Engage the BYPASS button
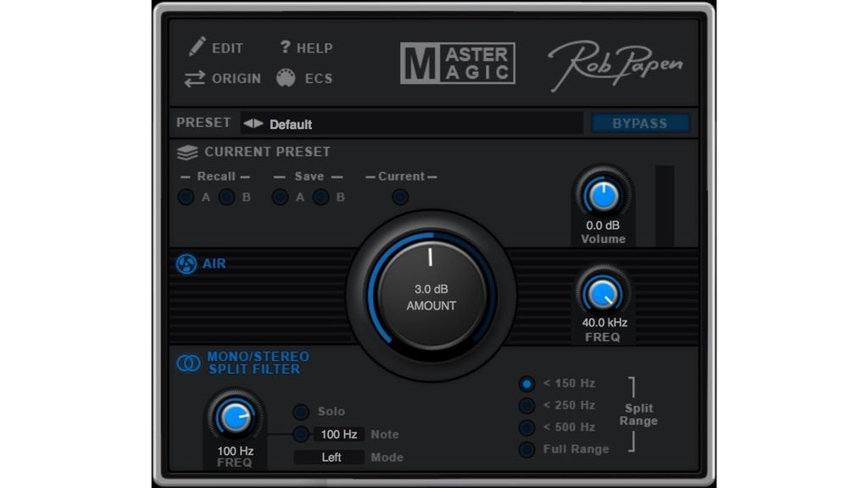Screen dimensions: 868x488 click(640, 123)
